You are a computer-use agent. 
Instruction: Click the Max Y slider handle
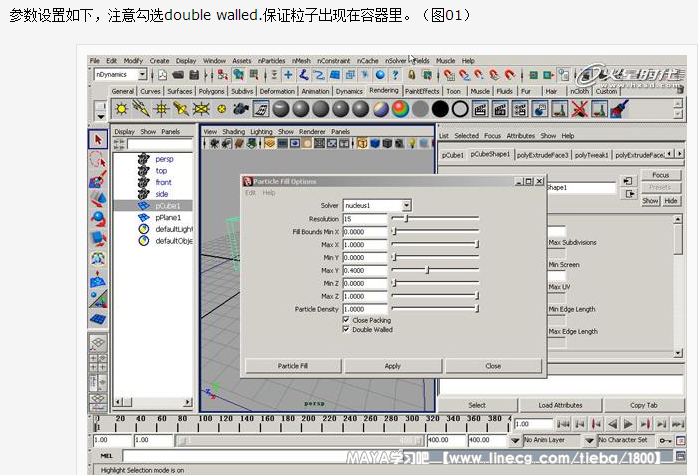(427, 270)
